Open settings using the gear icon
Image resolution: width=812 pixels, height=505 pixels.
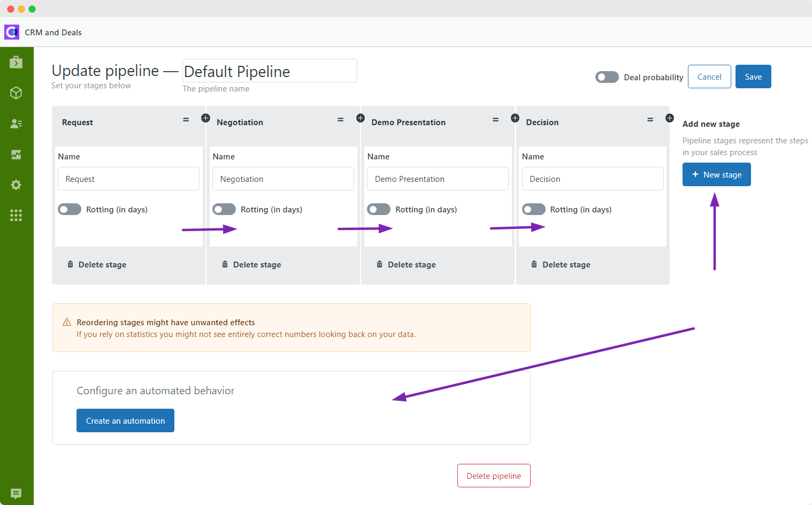click(16, 185)
